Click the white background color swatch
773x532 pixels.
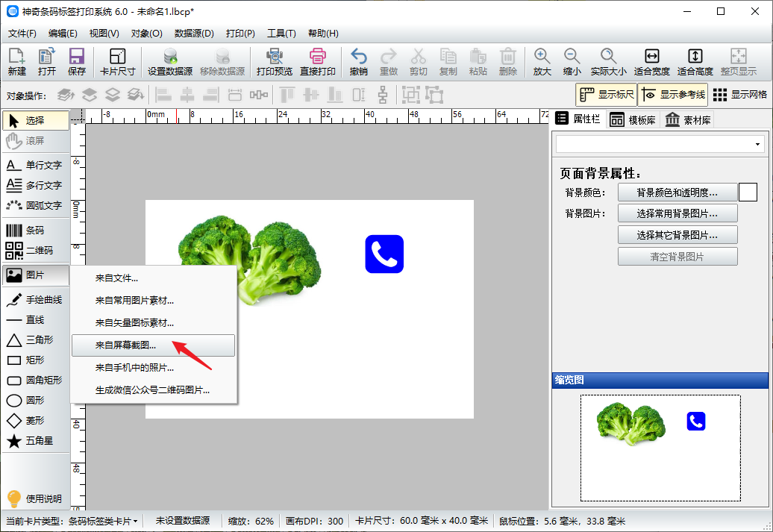pos(748,193)
